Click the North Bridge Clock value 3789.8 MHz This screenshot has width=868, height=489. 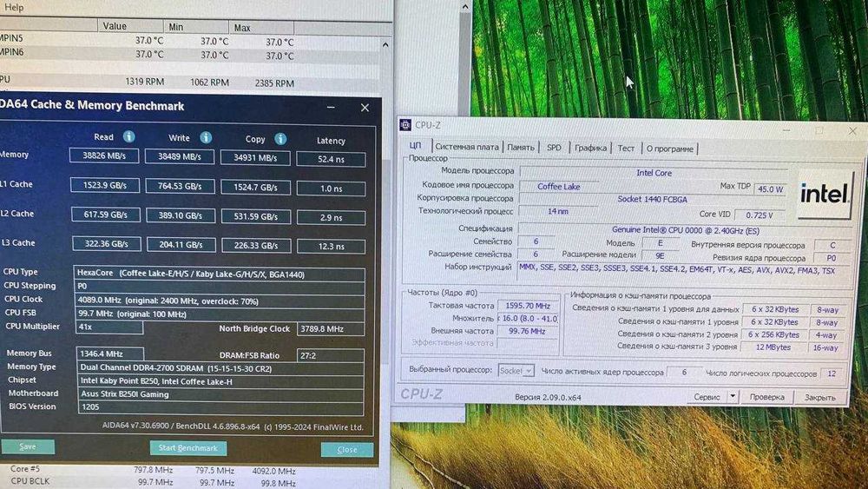331,329
